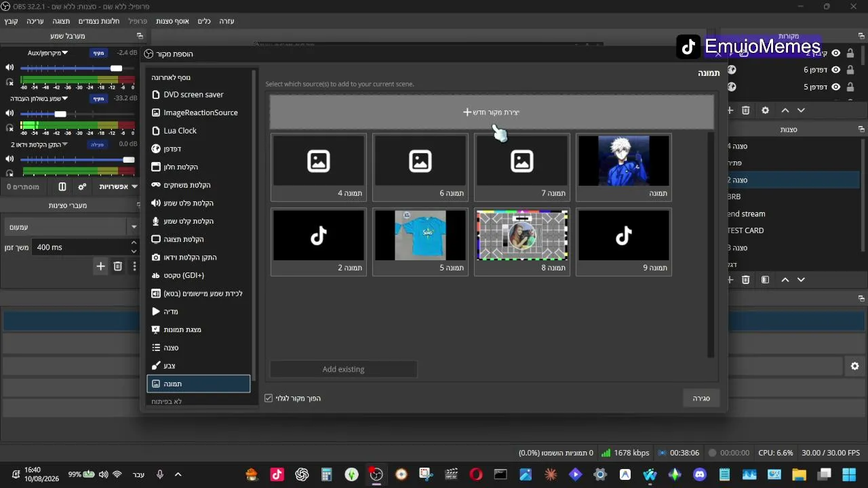Viewport: 868px width, 488px height.
Task: Hide the דפדפן 6 source
Action: (x=836, y=70)
